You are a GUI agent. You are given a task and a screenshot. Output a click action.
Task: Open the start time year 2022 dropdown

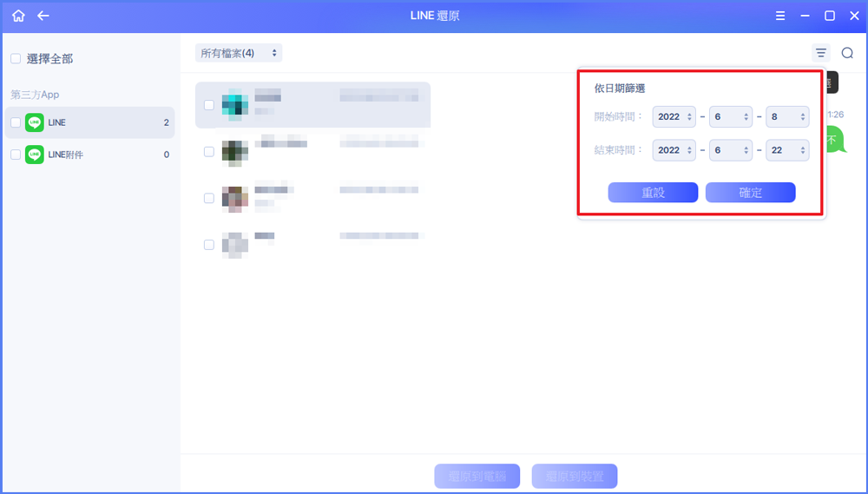point(674,116)
